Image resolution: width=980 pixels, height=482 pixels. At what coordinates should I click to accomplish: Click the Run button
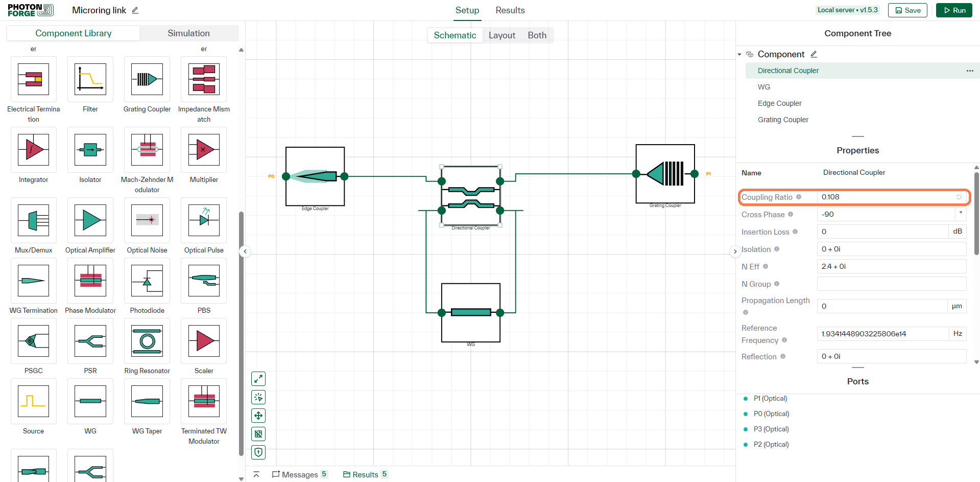(954, 10)
